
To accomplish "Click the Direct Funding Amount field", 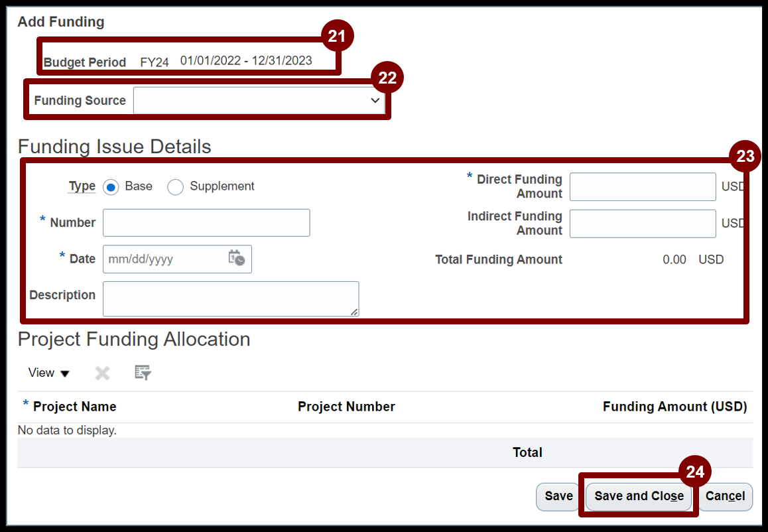I will (643, 187).
